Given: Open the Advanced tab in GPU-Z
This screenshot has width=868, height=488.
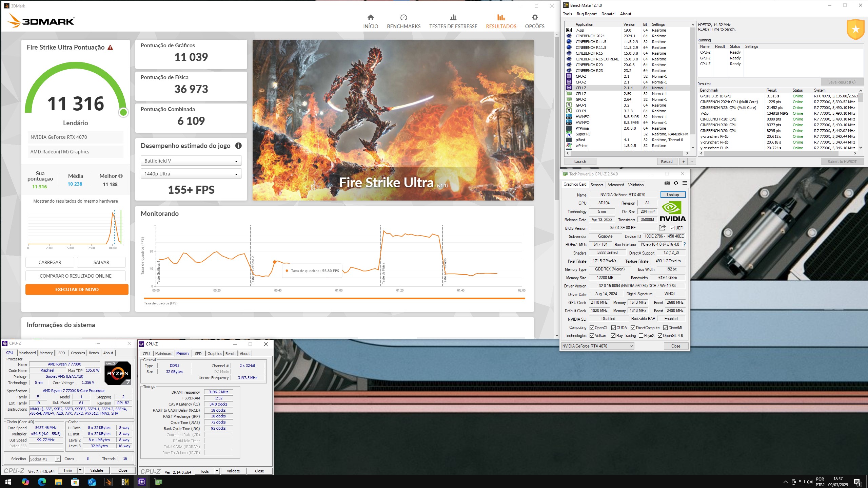Looking at the screenshot, I should tap(615, 185).
